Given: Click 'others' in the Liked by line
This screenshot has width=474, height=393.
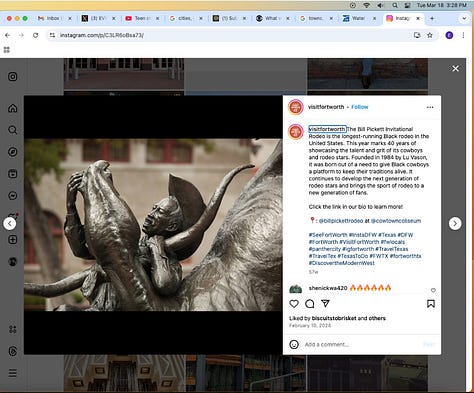Looking at the screenshot, I should tap(377, 318).
